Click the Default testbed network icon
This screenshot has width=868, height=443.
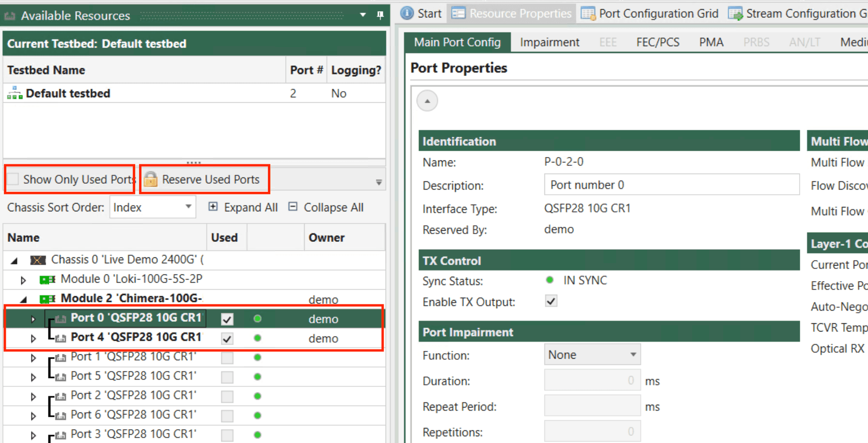[15, 93]
